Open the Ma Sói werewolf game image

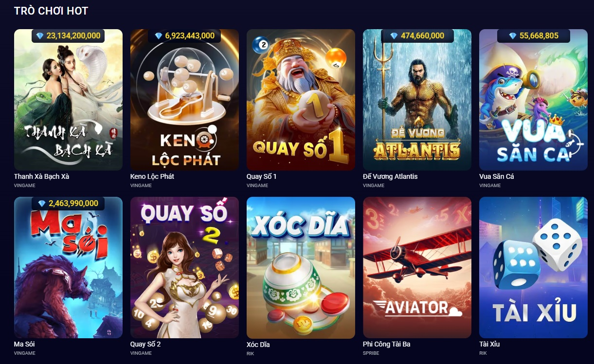68,267
